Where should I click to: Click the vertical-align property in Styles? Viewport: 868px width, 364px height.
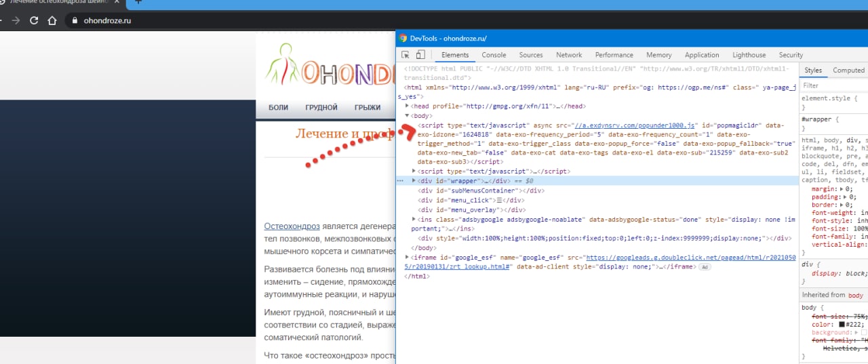(x=838, y=245)
